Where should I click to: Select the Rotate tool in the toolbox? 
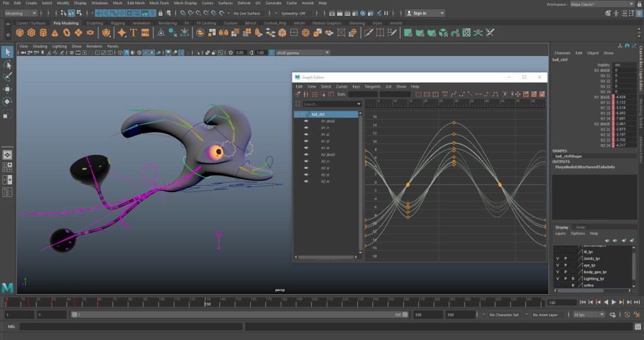[x=8, y=101]
